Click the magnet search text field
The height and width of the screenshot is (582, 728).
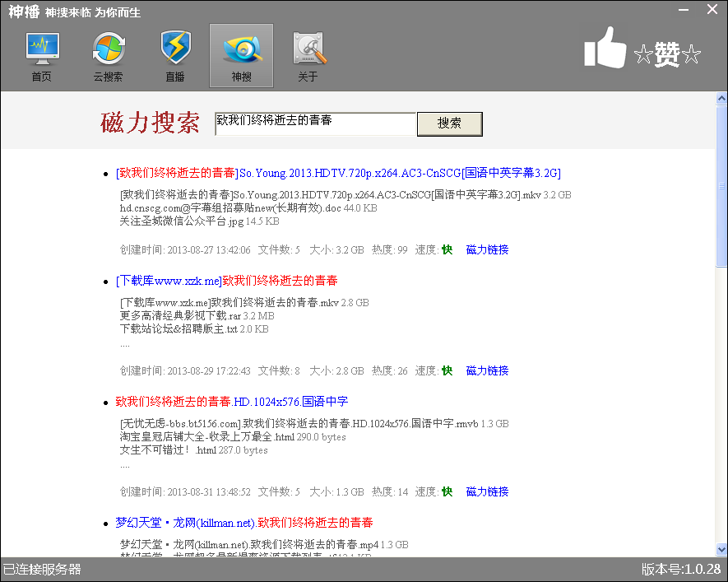[x=315, y=123]
